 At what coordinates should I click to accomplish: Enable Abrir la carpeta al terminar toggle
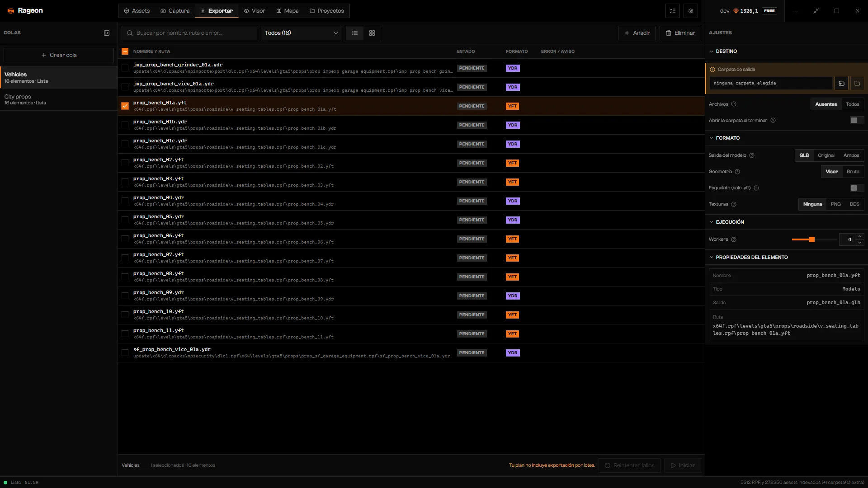[x=857, y=120]
